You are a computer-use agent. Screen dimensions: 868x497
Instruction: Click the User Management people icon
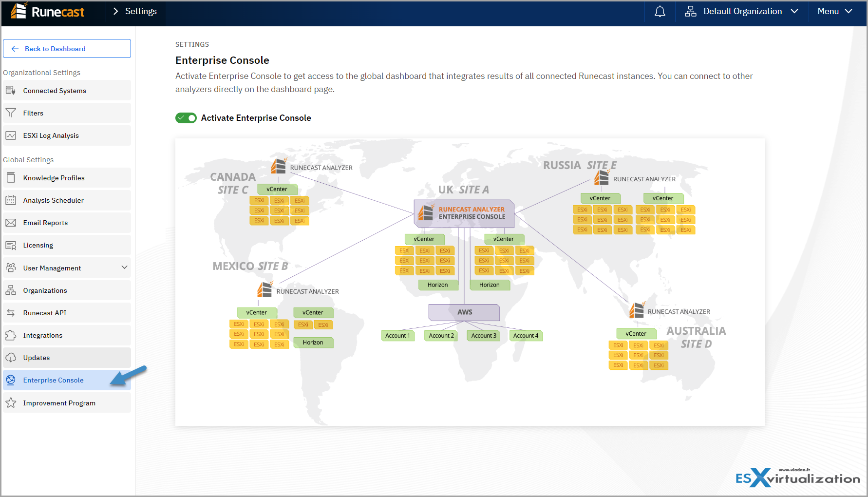click(x=11, y=268)
